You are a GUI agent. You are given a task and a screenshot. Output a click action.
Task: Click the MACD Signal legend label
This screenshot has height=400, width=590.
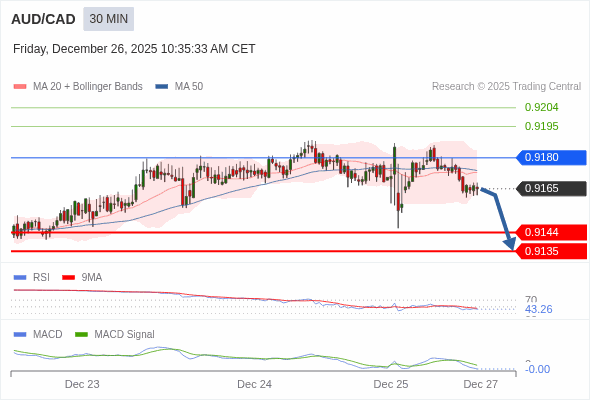pyautogui.click(x=124, y=335)
